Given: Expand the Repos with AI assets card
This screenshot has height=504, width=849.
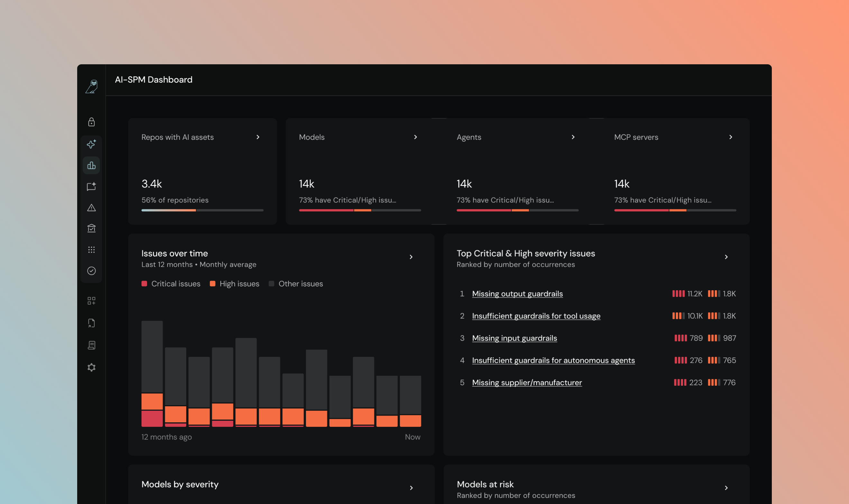Looking at the screenshot, I should (258, 137).
